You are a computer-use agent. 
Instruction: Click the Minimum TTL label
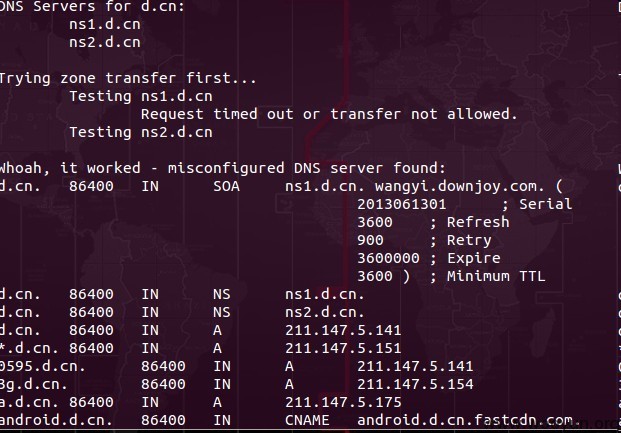click(x=496, y=276)
